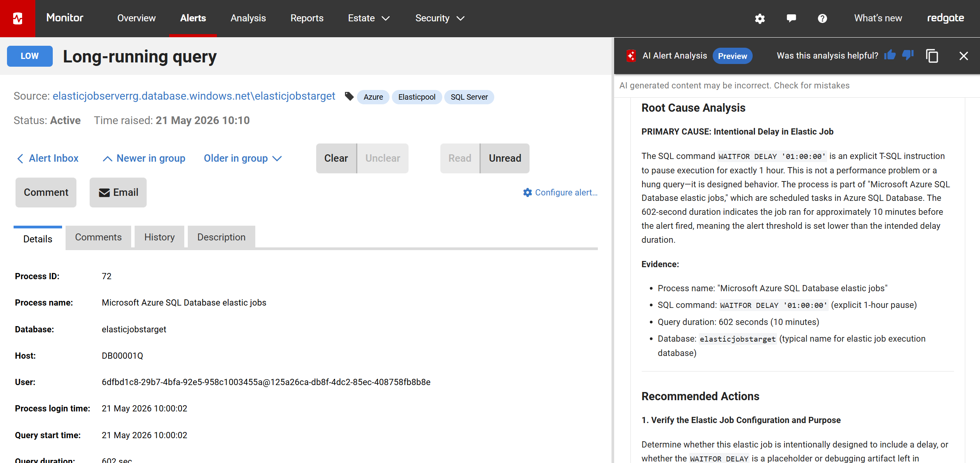The height and width of the screenshot is (463, 980).
Task: Click the tag icon beside source
Action: (349, 96)
